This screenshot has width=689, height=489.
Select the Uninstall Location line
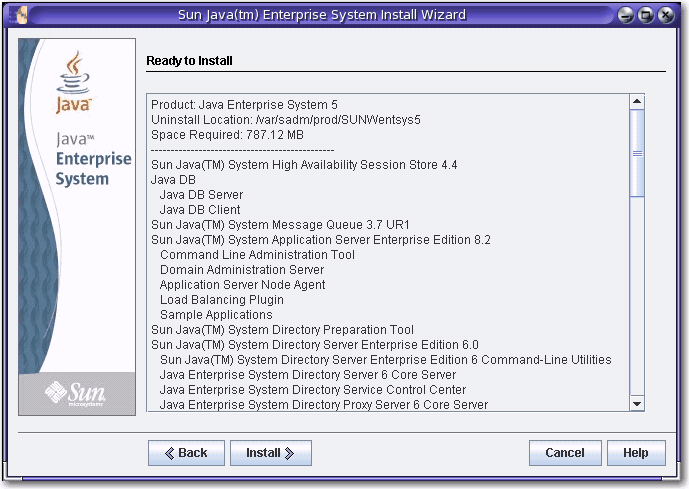coord(286,120)
